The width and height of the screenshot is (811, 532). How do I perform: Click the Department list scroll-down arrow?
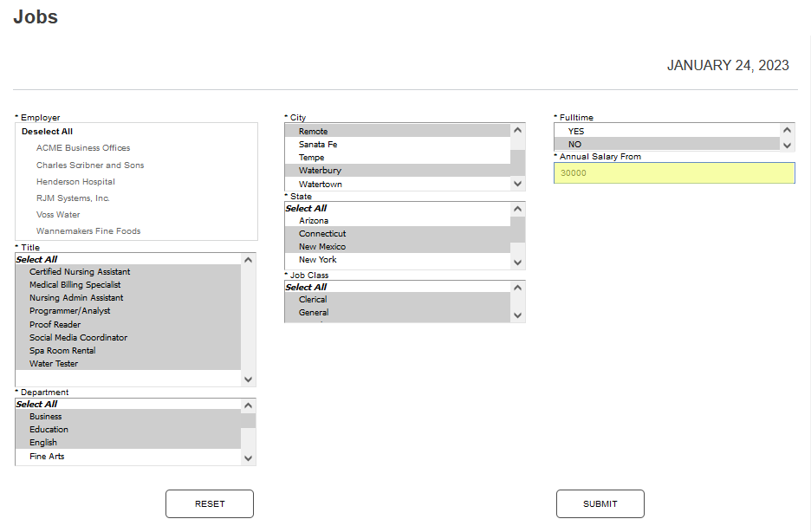coord(249,457)
